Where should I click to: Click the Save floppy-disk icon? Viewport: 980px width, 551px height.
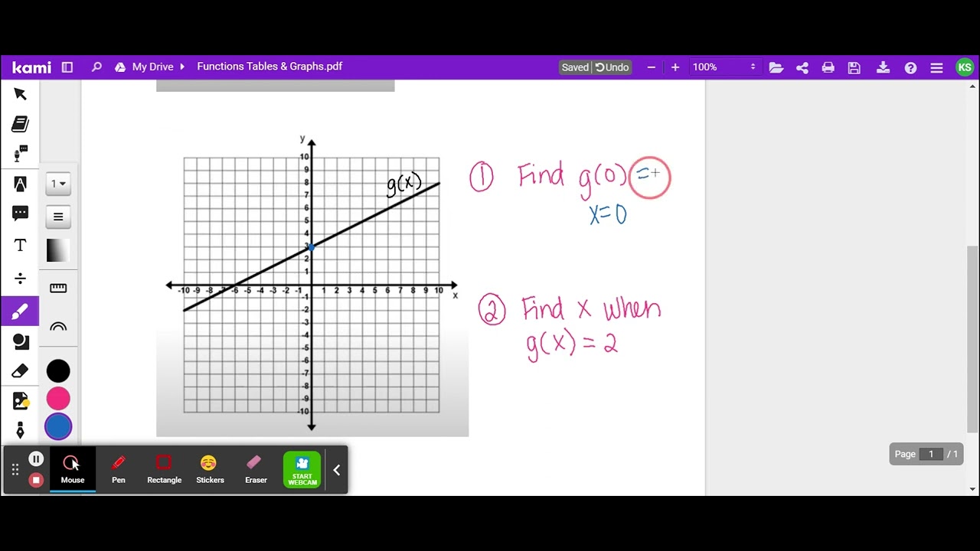coord(854,67)
